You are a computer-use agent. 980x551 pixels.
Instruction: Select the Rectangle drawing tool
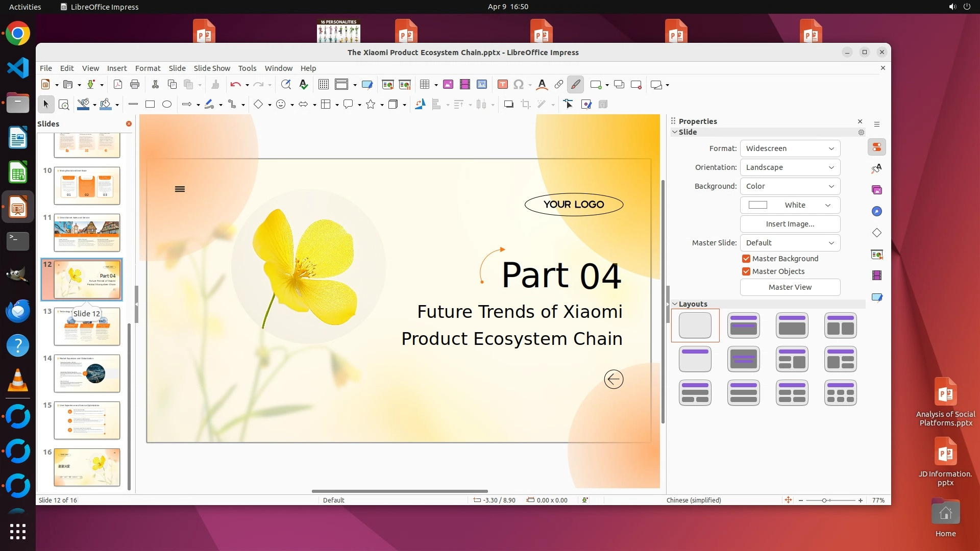(x=150, y=105)
